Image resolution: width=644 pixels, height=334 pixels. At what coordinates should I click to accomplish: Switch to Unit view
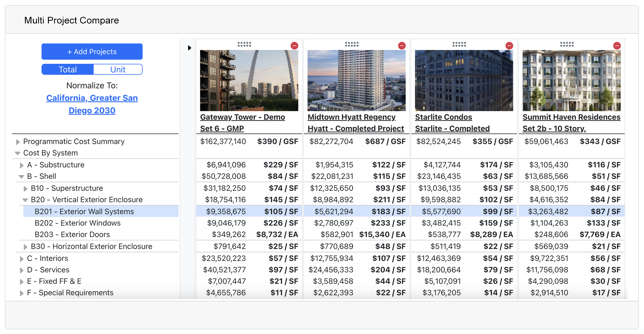tap(118, 69)
